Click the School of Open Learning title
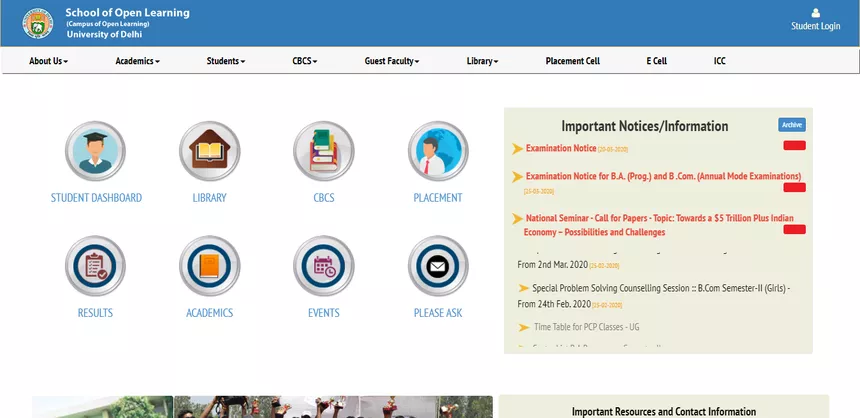The width and height of the screenshot is (860, 418). click(127, 13)
